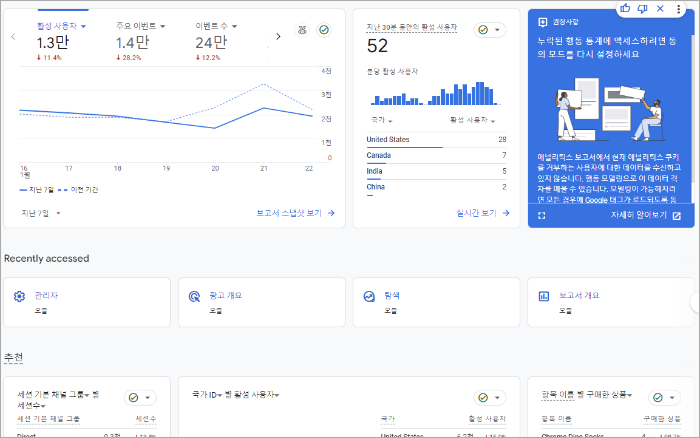Open realtime card data quality dropdown
The width and height of the screenshot is (700, 438).
pyautogui.click(x=490, y=30)
